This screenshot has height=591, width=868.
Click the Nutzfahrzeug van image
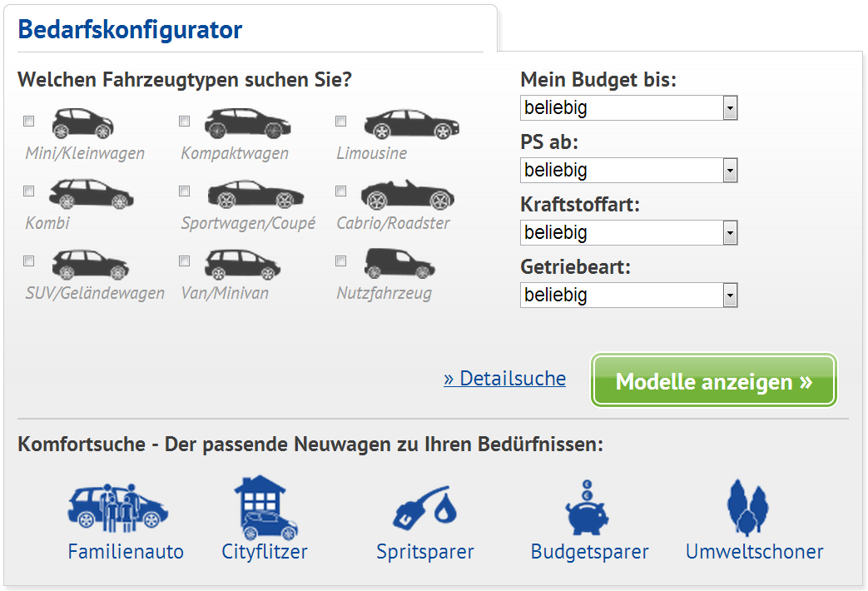pos(399,264)
